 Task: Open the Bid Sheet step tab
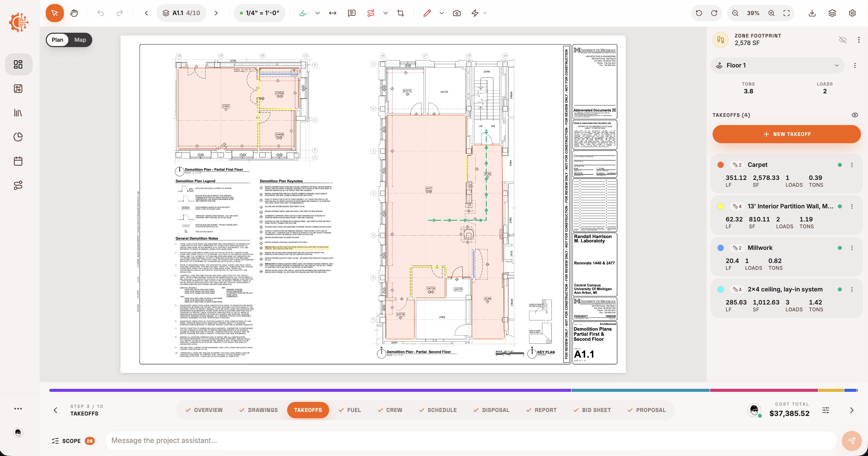[x=592, y=410]
